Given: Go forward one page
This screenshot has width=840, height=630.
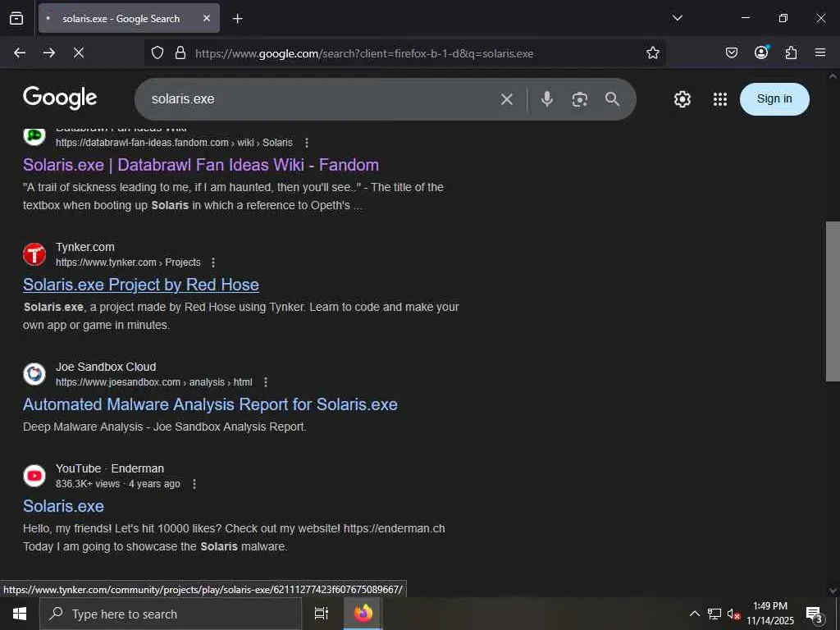Looking at the screenshot, I should click(x=49, y=52).
